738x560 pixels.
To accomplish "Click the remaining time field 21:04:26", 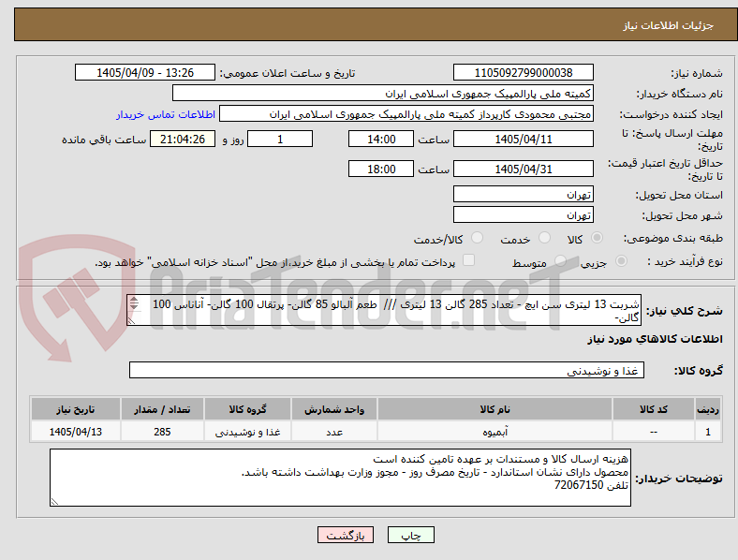I will (x=183, y=139).
